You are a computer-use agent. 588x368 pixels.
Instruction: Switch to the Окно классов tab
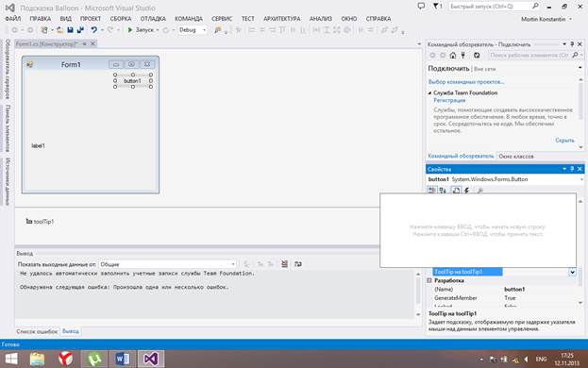(x=516, y=157)
